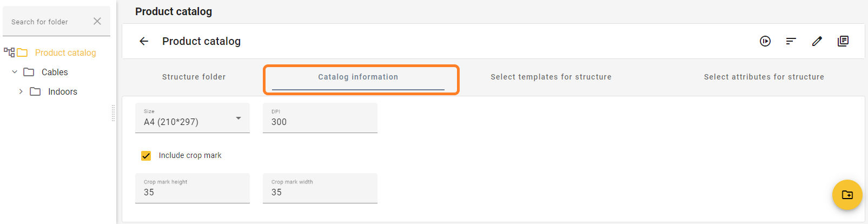Clear the folder search with X icon

pos(97,21)
